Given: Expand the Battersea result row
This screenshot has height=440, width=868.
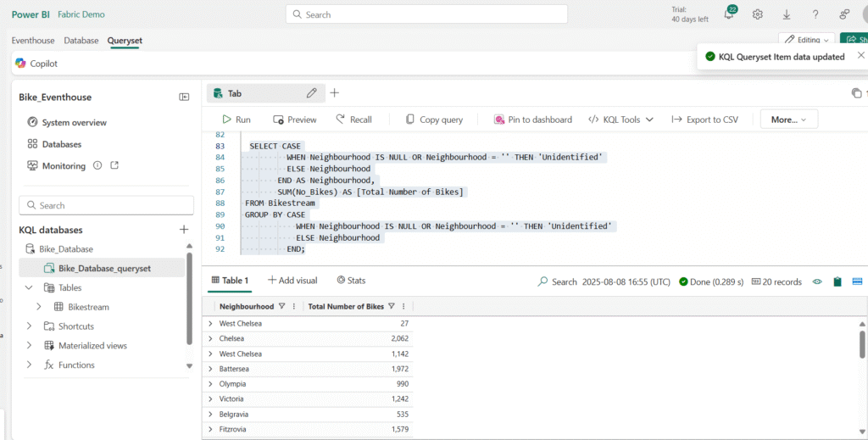Looking at the screenshot, I should pos(210,369).
